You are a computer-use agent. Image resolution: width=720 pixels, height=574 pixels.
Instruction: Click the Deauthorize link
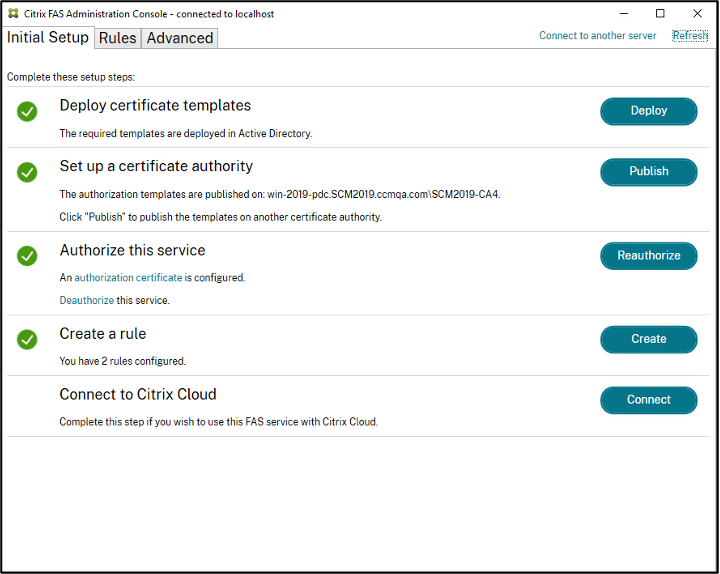point(86,300)
